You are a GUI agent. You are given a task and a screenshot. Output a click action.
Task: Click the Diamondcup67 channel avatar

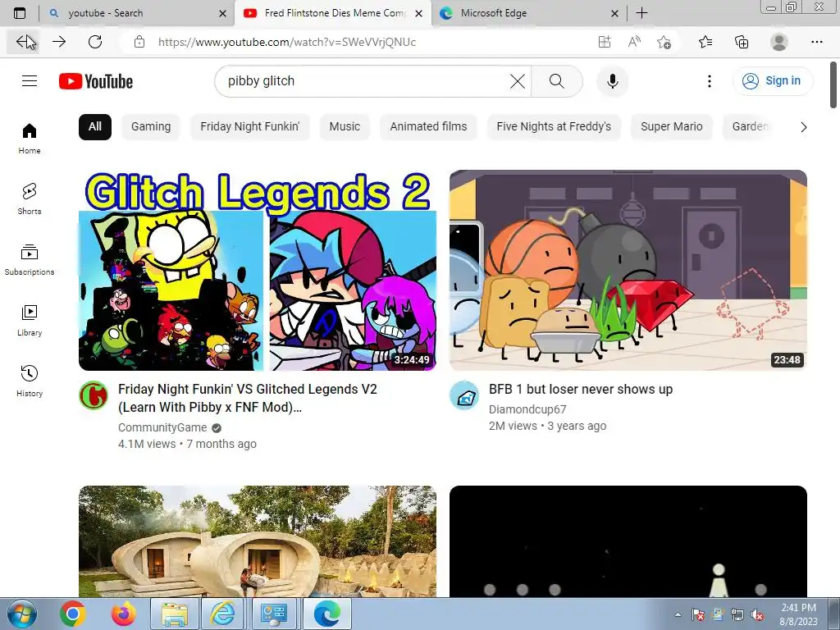click(464, 395)
